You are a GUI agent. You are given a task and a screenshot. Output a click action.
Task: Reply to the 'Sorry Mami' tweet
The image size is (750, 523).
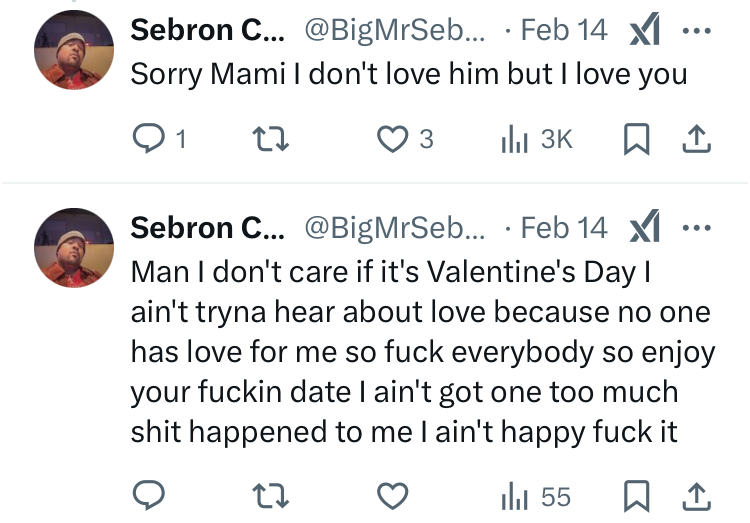point(148,140)
